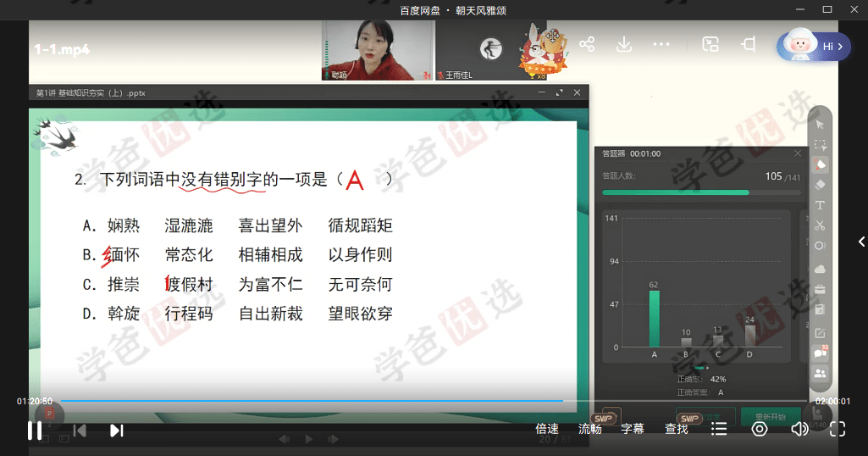Open the 字幕 subtitles option
This screenshot has height=456, width=868.
point(633,429)
